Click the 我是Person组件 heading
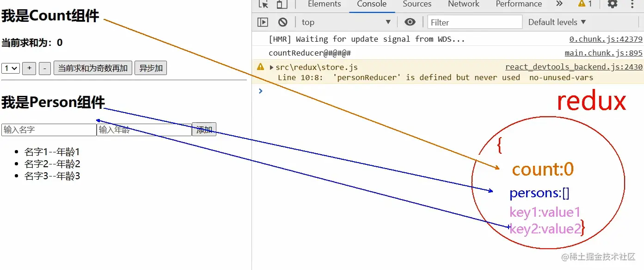 [x=53, y=102]
